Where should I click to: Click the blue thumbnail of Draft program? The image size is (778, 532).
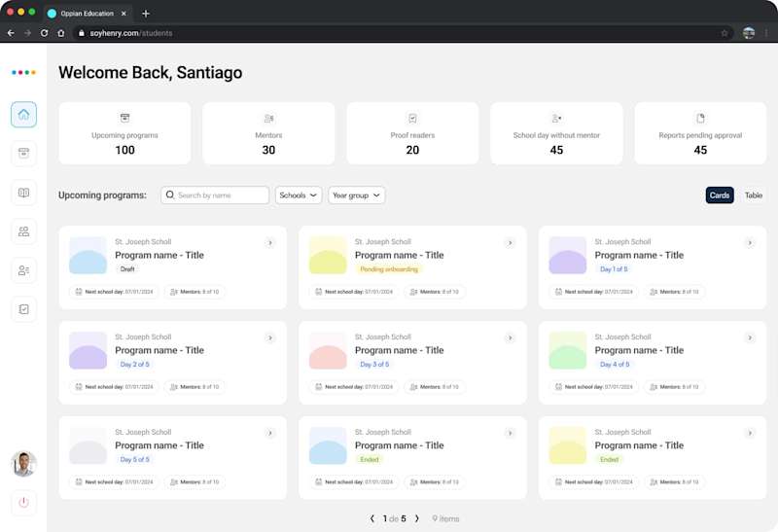88,256
